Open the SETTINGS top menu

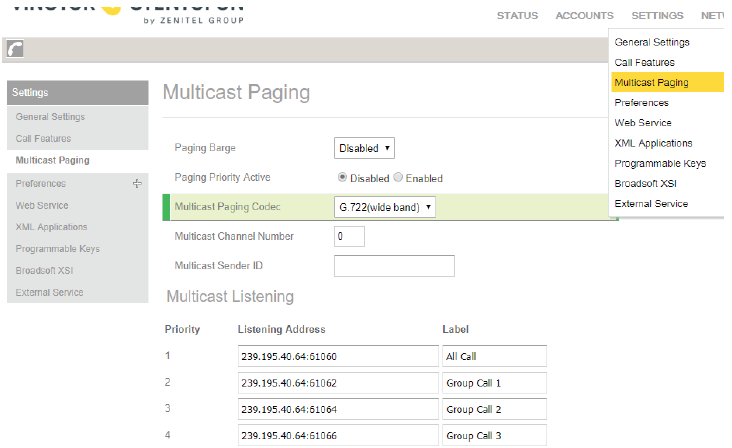tap(657, 16)
